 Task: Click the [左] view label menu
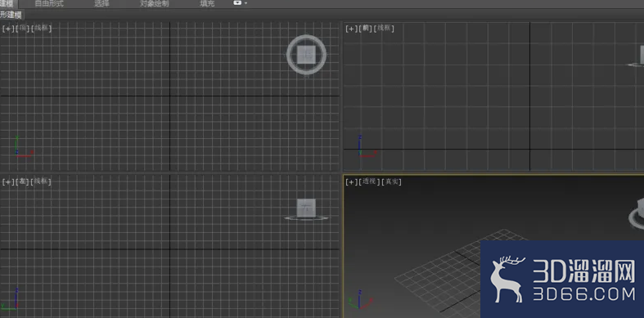[x=23, y=181]
